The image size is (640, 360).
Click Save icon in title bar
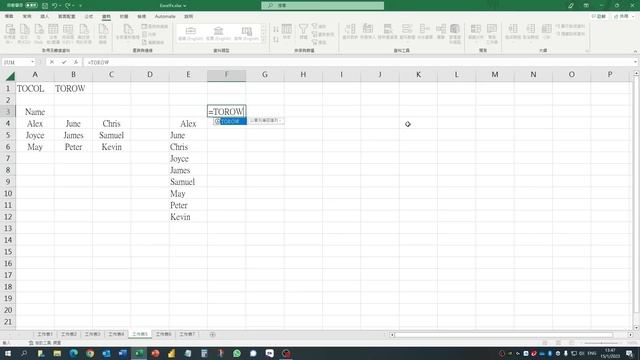point(45,6)
